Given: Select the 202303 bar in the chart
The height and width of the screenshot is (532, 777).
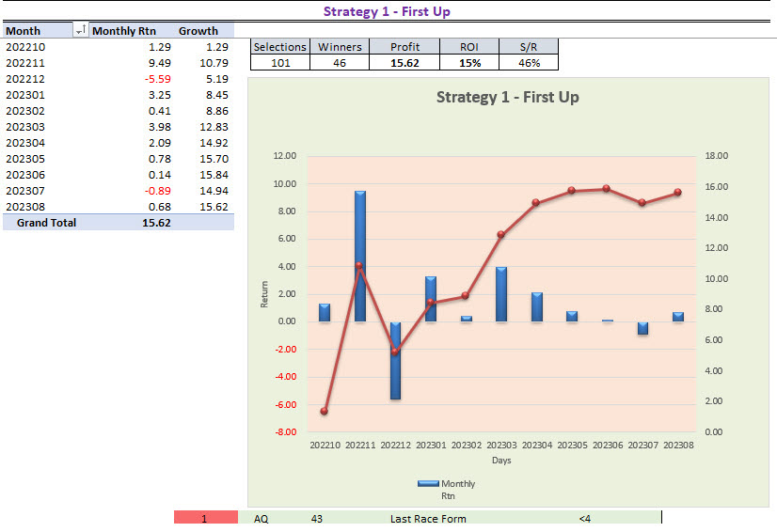Looking at the screenshot, I should (x=501, y=294).
